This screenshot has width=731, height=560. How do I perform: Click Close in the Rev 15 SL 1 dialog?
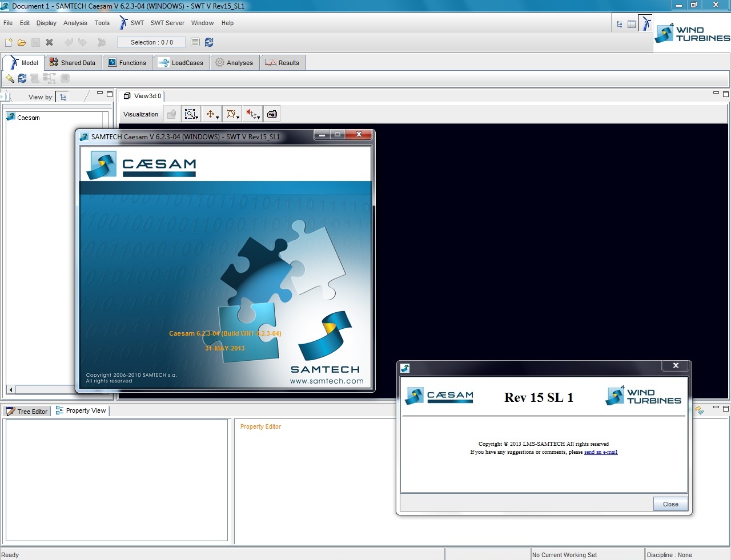pos(670,504)
